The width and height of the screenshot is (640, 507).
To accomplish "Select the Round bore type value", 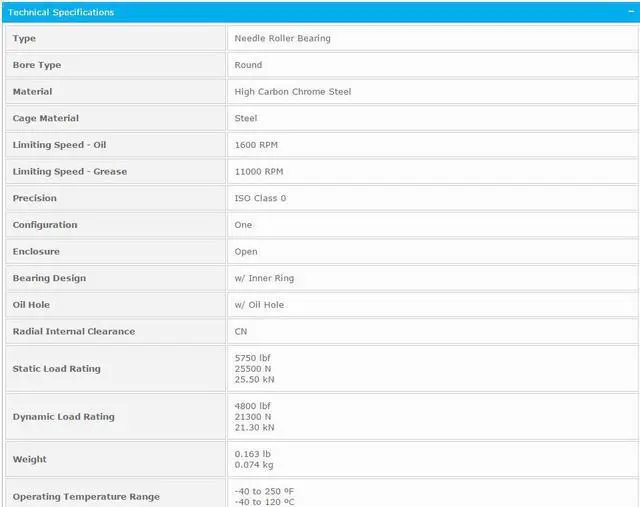I will (x=248, y=65).
